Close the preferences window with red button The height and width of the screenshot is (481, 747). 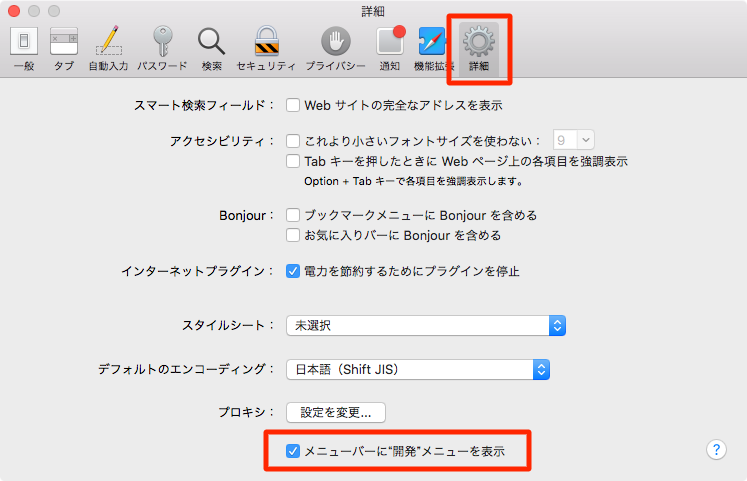pos(14,10)
